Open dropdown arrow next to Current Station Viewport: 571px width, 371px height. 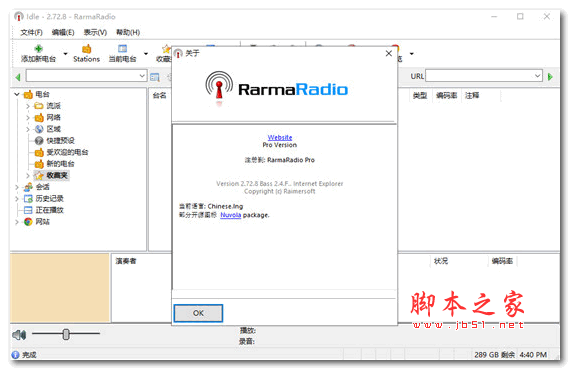pos(146,54)
